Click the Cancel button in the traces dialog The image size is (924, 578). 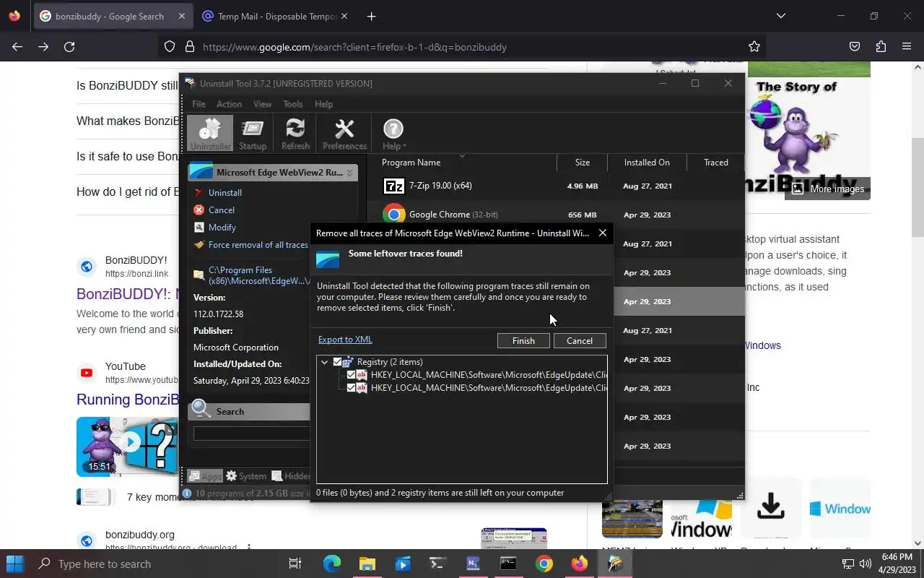tap(580, 341)
